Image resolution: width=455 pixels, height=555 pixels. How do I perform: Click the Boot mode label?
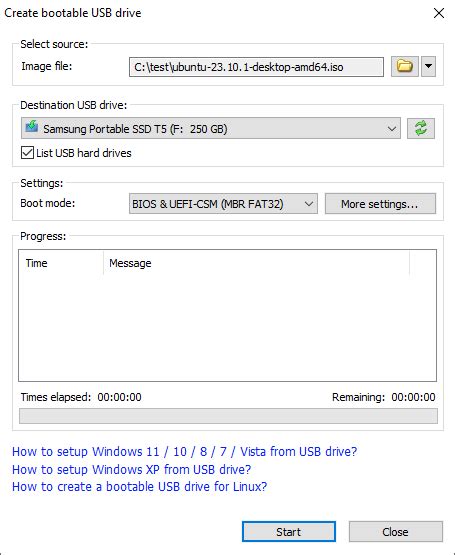[x=47, y=203]
